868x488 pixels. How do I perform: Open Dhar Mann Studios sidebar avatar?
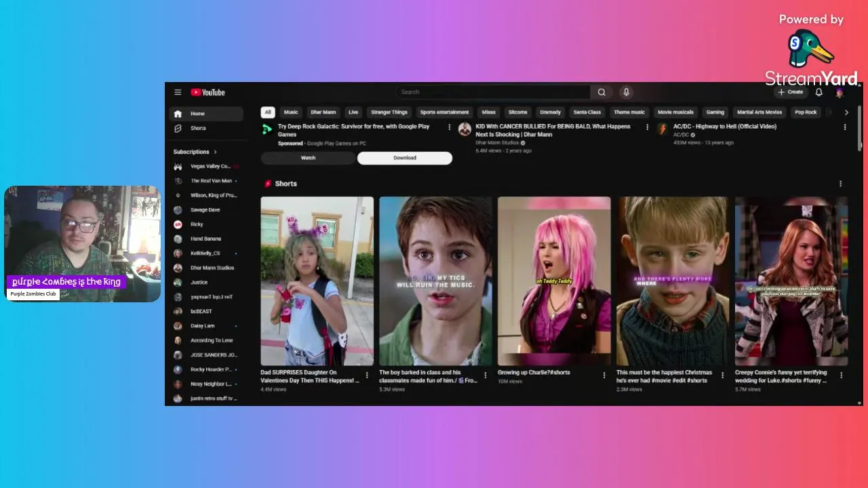point(178,268)
